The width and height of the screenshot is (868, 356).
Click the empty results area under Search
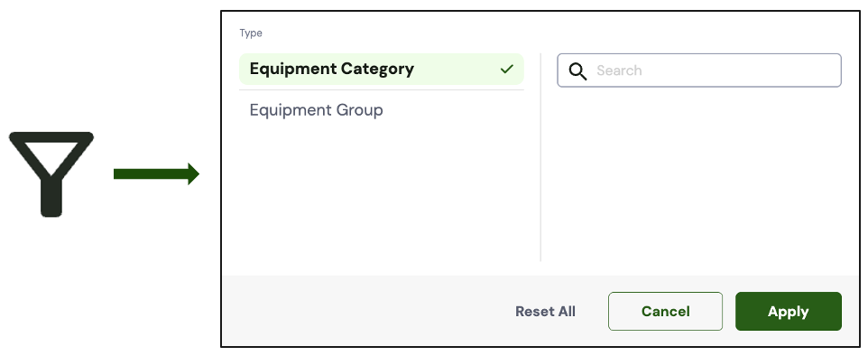[x=699, y=174]
